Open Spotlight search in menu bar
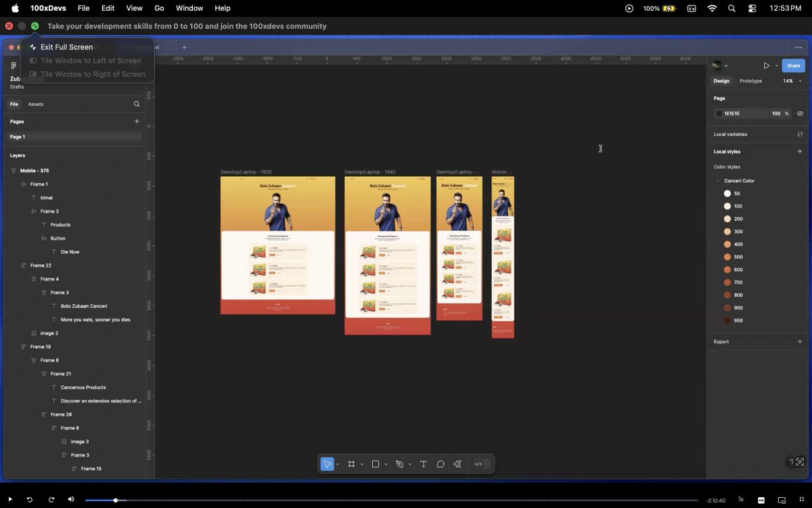Screen dimensions: 812x508 click(731, 8)
